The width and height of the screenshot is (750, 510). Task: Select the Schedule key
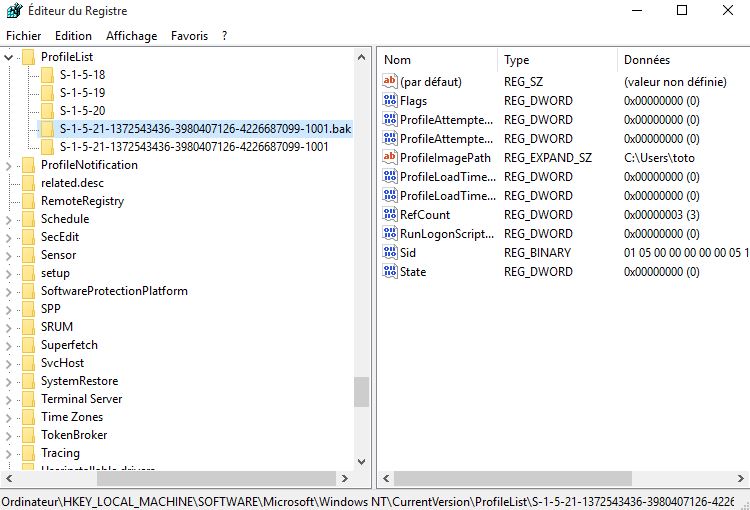tap(65, 219)
